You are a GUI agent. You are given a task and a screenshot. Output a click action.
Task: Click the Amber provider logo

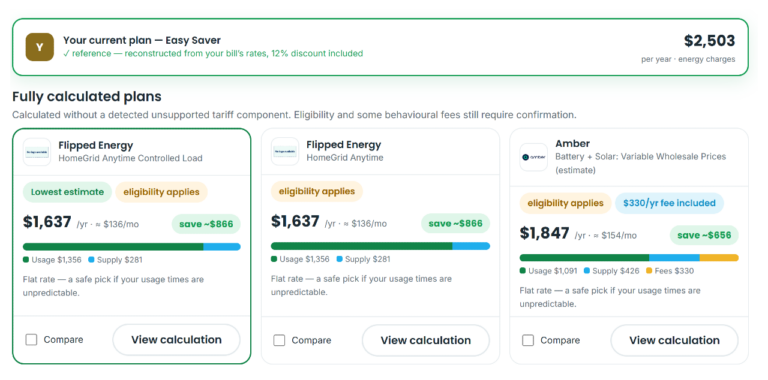(x=533, y=157)
